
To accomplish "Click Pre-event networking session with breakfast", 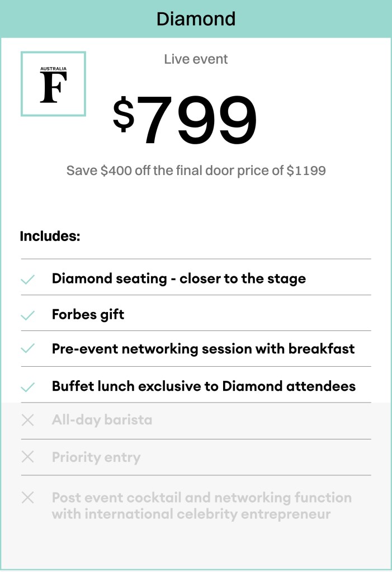I will [x=204, y=349].
